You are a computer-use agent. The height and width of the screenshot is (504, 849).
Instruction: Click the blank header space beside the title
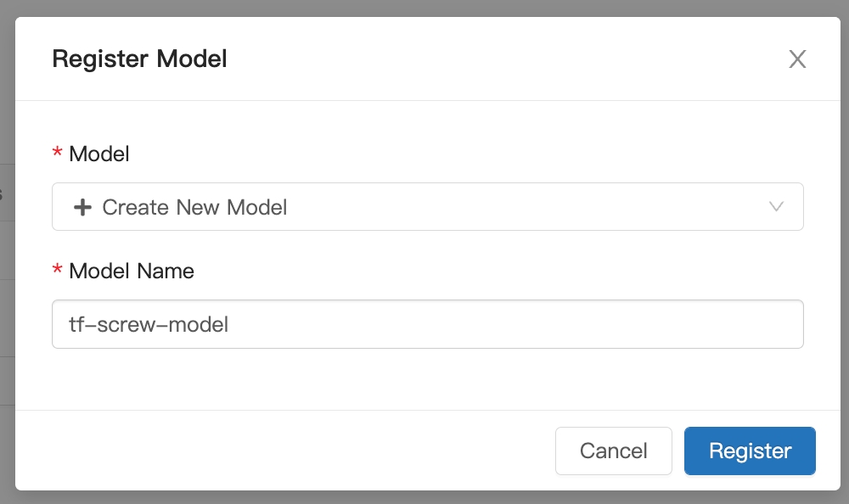point(503,59)
